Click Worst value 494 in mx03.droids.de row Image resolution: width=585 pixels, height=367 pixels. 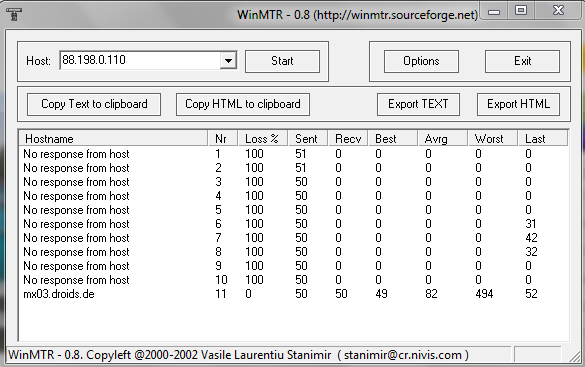(x=484, y=294)
